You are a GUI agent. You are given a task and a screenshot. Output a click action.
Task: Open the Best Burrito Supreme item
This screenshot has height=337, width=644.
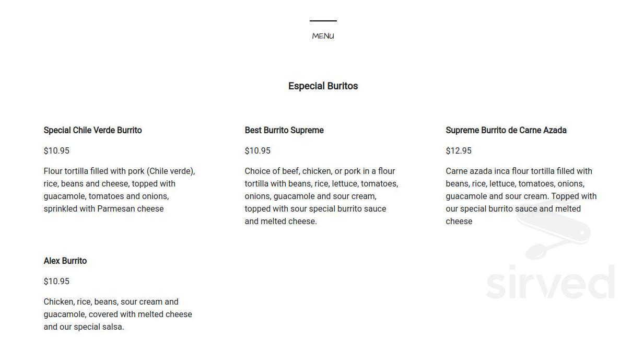point(284,130)
